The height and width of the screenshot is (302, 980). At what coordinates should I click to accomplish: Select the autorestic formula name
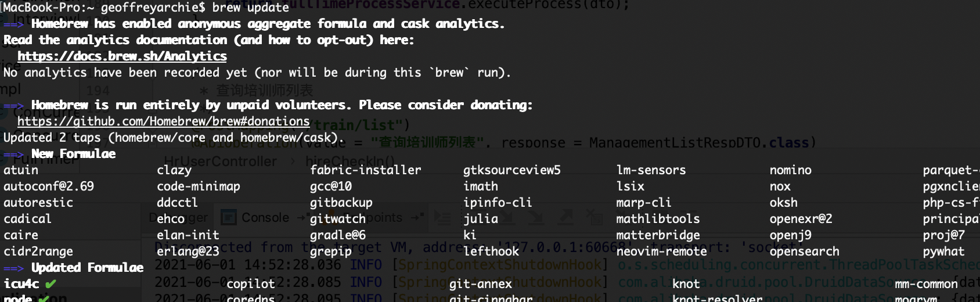pos(38,203)
